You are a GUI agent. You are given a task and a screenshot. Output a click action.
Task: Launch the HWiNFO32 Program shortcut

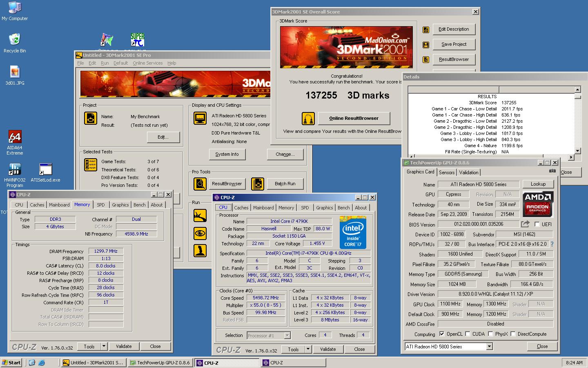pos(15,175)
